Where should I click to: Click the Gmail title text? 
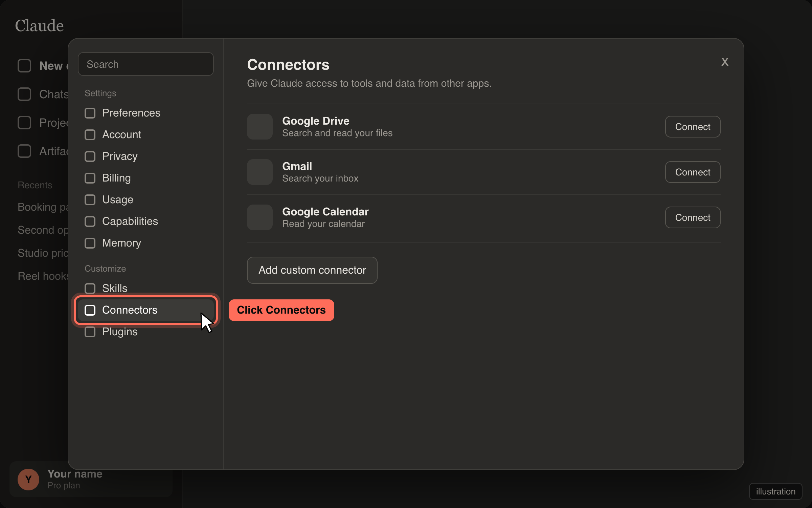297,166
